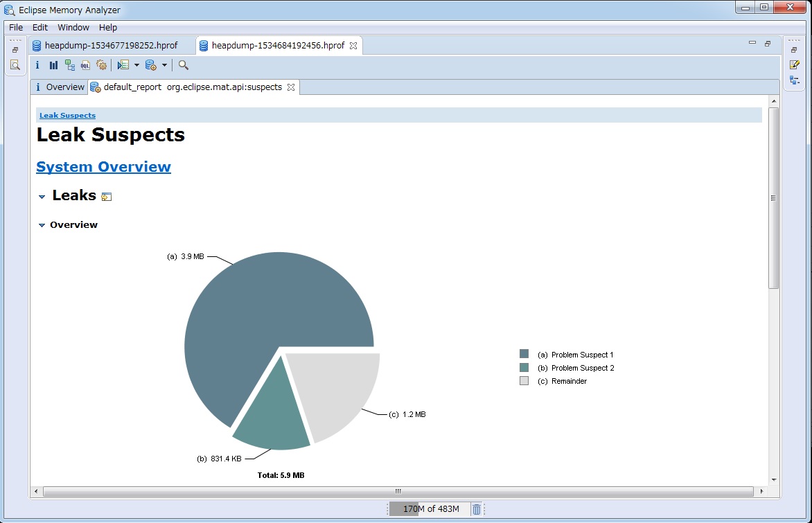Open the Navigation History icon in right sidebar
The width and height of the screenshot is (812, 523).
click(795, 80)
